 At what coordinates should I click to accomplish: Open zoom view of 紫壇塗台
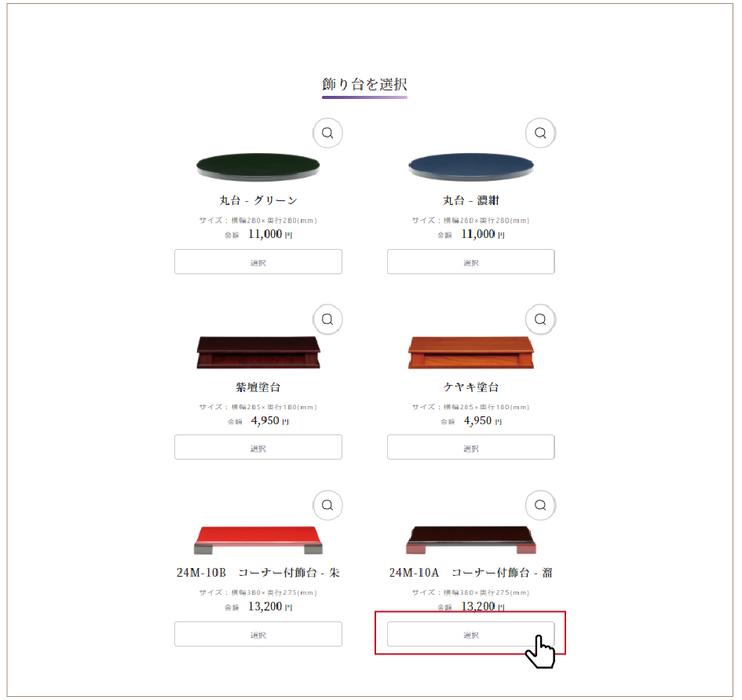[x=327, y=319]
